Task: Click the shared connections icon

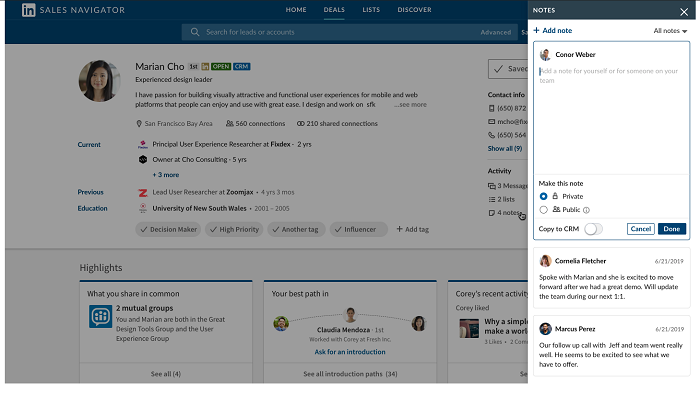Action: (x=300, y=124)
